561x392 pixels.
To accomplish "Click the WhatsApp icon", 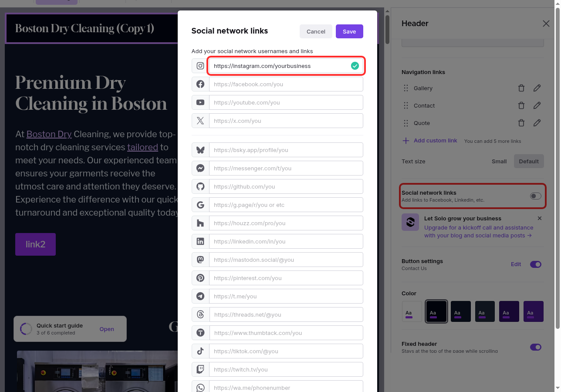I will [x=200, y=388].
